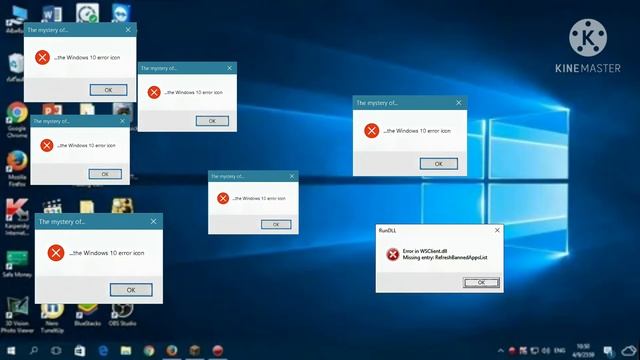
Task: Switch to Chrome in the taskbar
Action: (149, 351)
